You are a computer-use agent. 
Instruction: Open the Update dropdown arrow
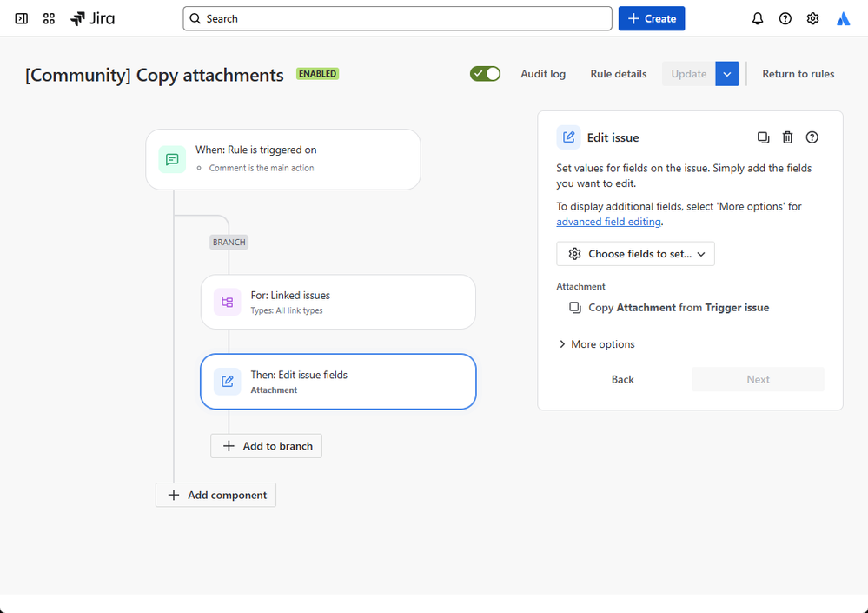(727, 74)
